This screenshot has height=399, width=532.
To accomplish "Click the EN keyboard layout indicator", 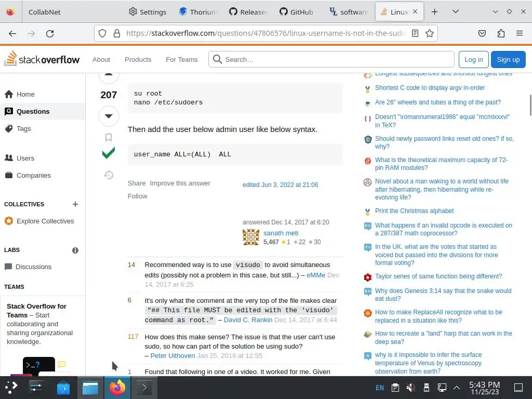I will tap(380, 388).
